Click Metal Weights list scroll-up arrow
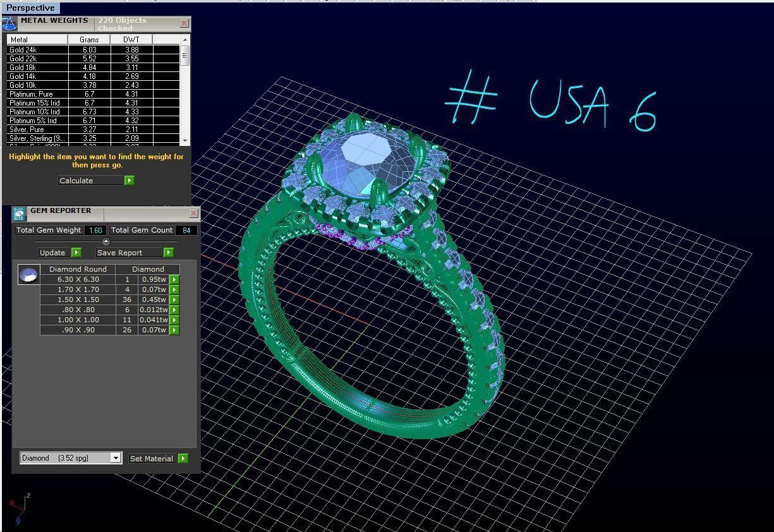 [185, 39]
